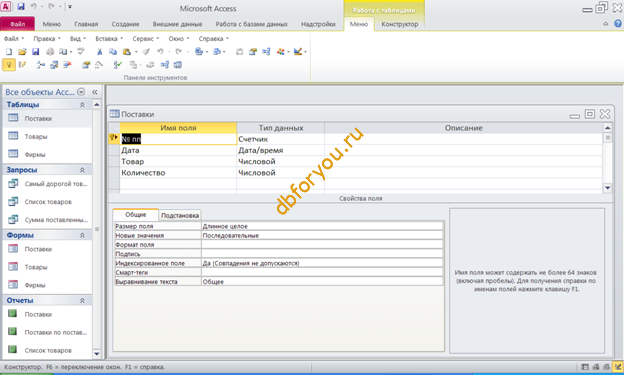Image resolution: width=624 pixels, height=375 pixels.
Task: Open the Вид dropdown menu
Action: click(78, 39)
